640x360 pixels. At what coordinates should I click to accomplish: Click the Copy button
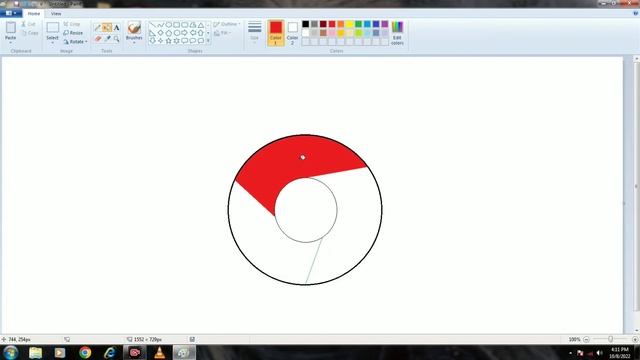[x=30, y=33]
